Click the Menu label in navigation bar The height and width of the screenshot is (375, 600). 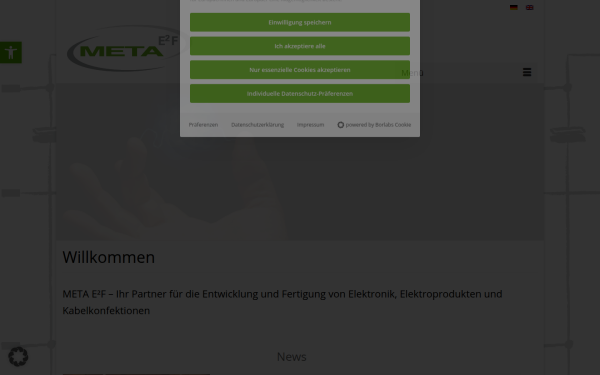click(x=412, y=73)
